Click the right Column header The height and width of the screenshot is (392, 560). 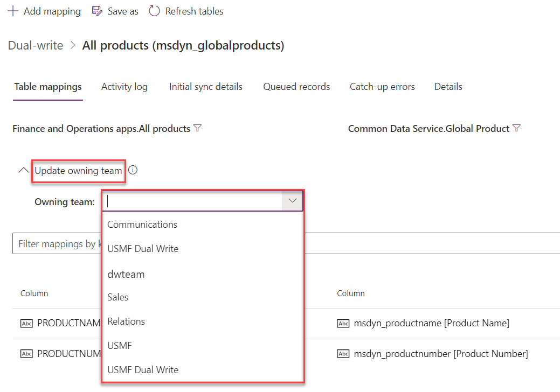(x=351, y=293)
